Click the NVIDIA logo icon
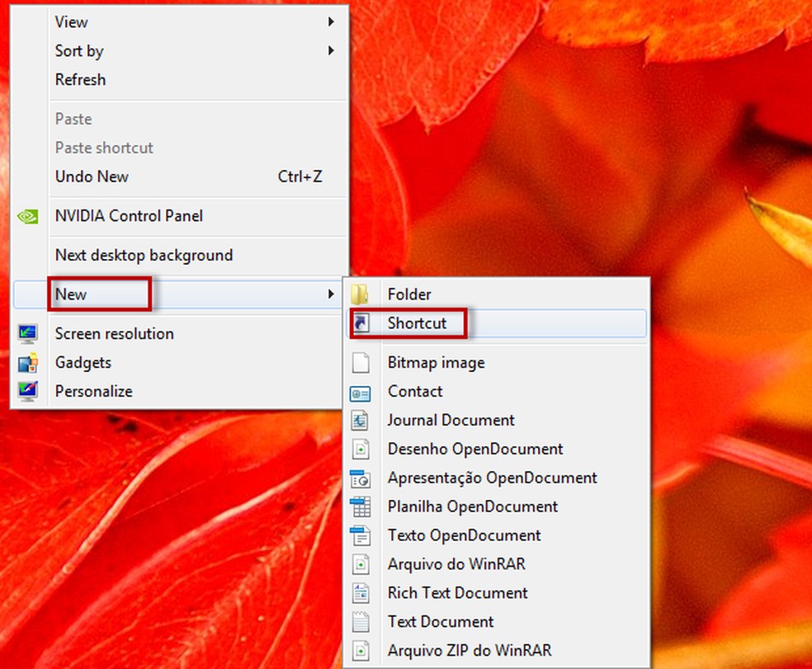Viewport: 812px width, 669px height. 27,216
